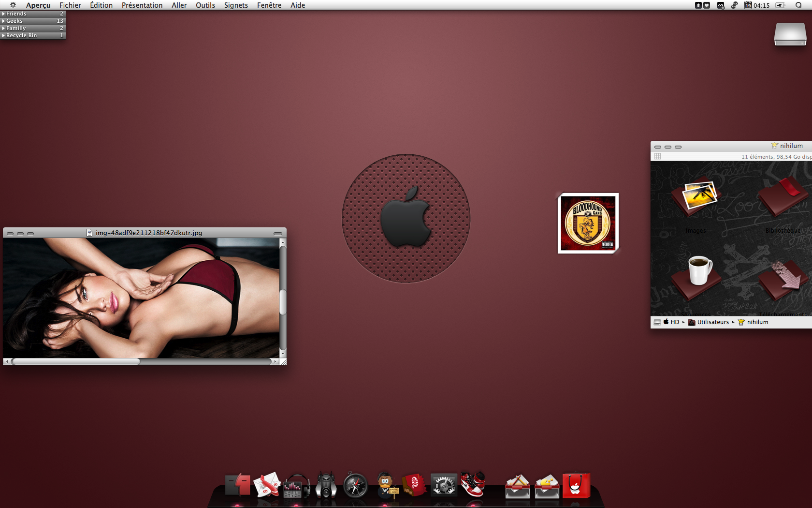Click the scroll up arrow in image window
Image resolution: width=812 pixels, height=508 pixels.
coord(283,242)
